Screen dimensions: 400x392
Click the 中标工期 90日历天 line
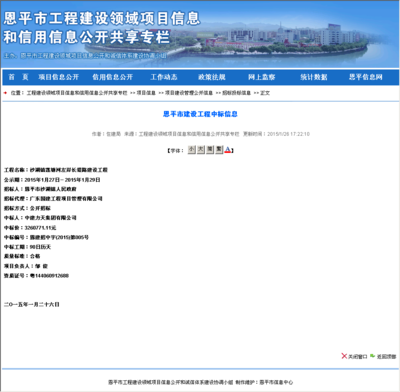click(x=27, y=247)
